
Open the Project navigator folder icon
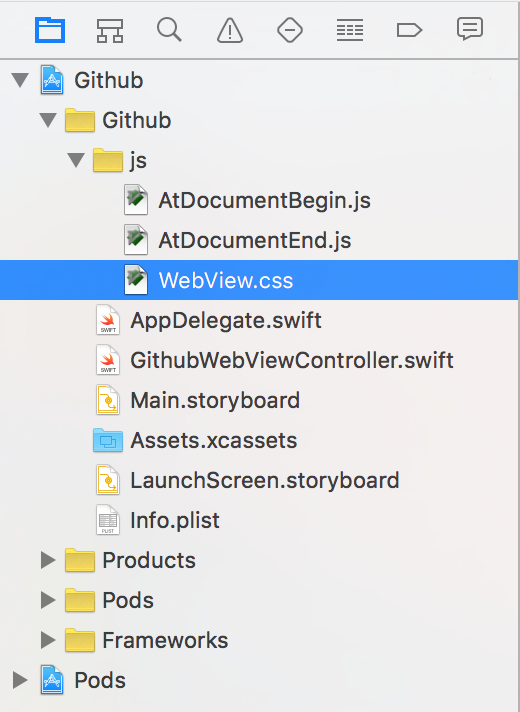pyautogui.click(x=50, y=30)
